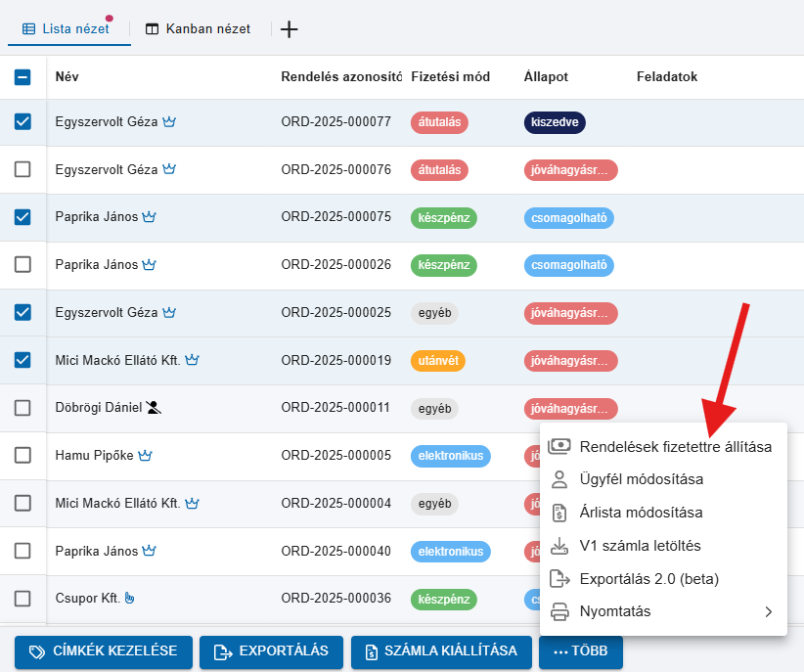Open the TÖBB more-actions menu

coord(580,651)
